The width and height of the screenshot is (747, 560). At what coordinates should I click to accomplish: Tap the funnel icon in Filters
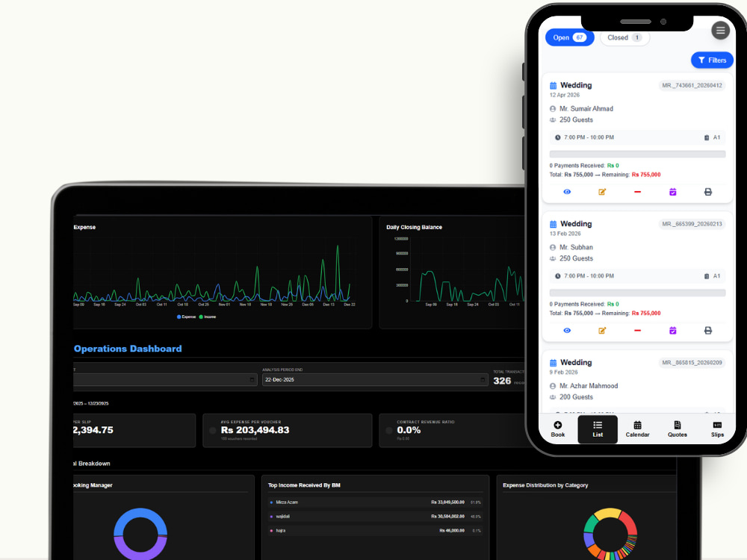pyautogui.click(x=701, y=60)
